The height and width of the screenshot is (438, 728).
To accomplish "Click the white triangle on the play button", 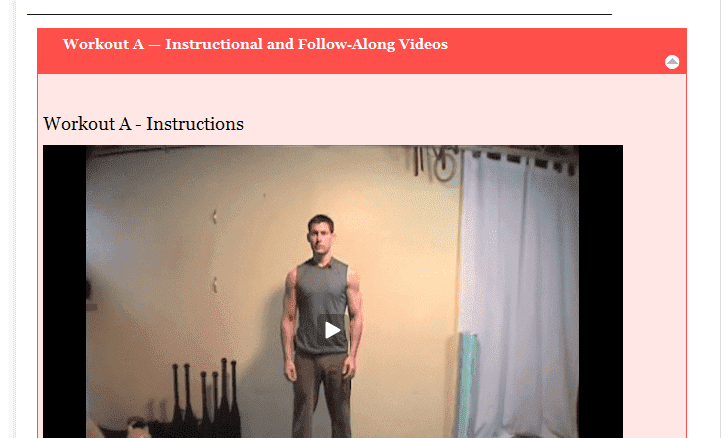I will pyautogui.click(x=332, y=330).
